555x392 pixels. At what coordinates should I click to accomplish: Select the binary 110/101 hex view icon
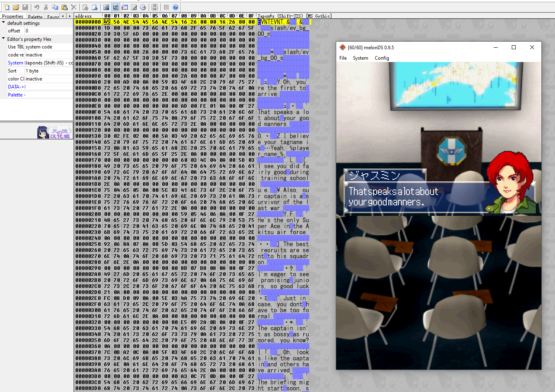115,7
